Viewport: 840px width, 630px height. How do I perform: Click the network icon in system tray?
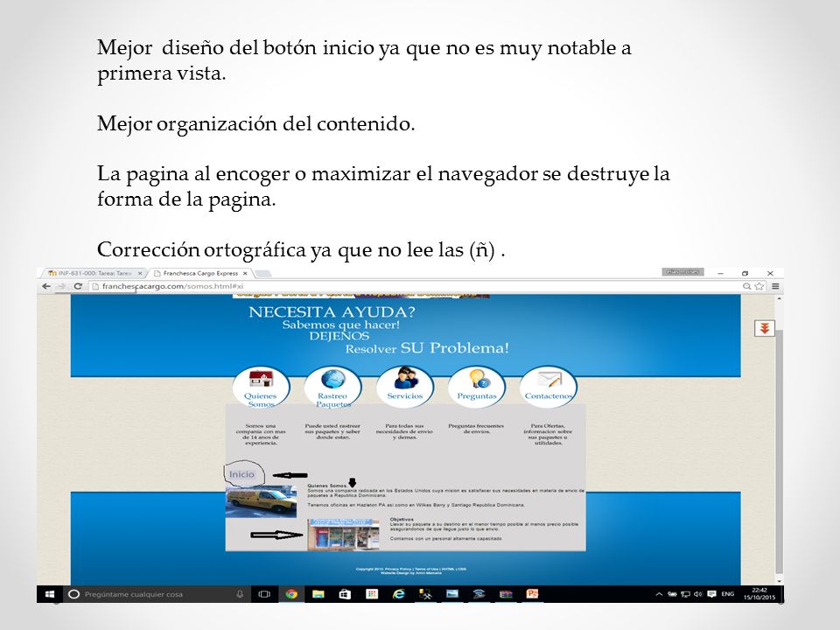click(x=685, y=594)
